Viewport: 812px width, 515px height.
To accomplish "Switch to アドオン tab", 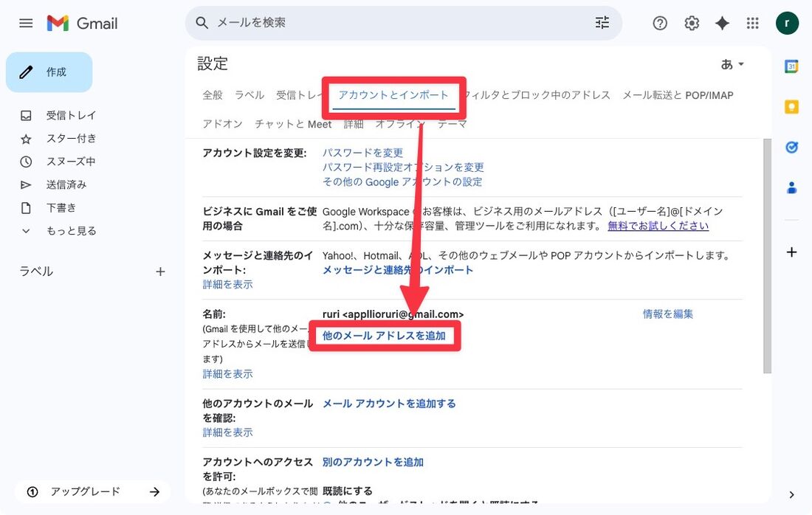I will (x=222, y=124).
